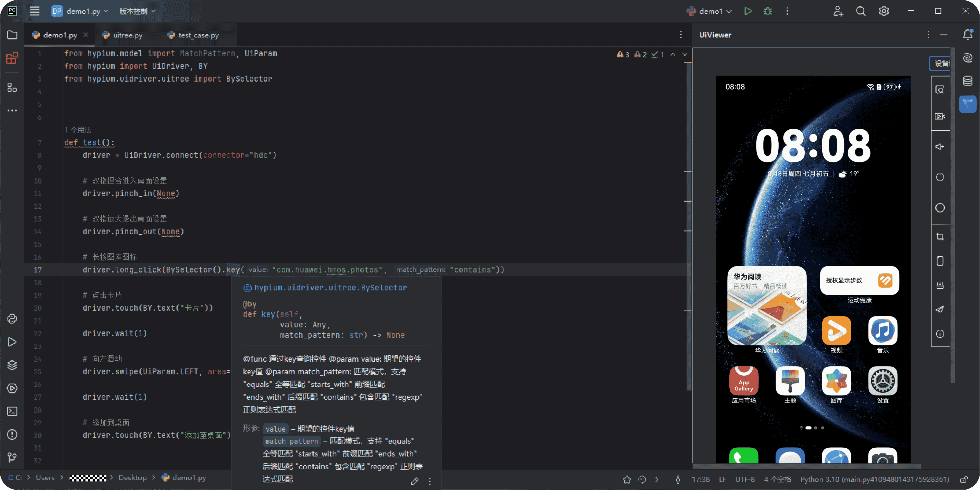Open the Problems tool window icon
The height and width of the screenshot is (490, 980).
[12, 434]
